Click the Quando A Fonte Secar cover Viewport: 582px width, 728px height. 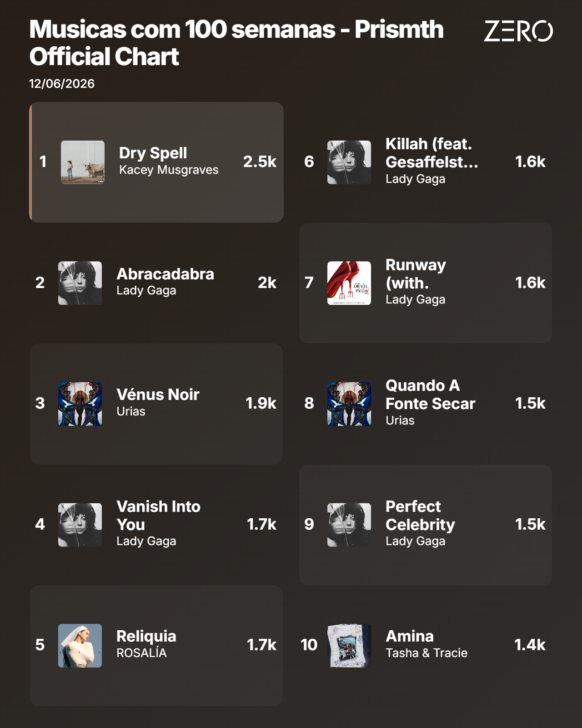[349, 404]
